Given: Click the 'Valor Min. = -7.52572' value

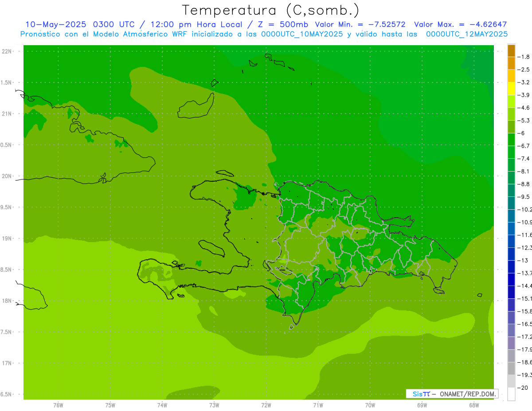Looking at the screenshot, I should pos(360,24).
